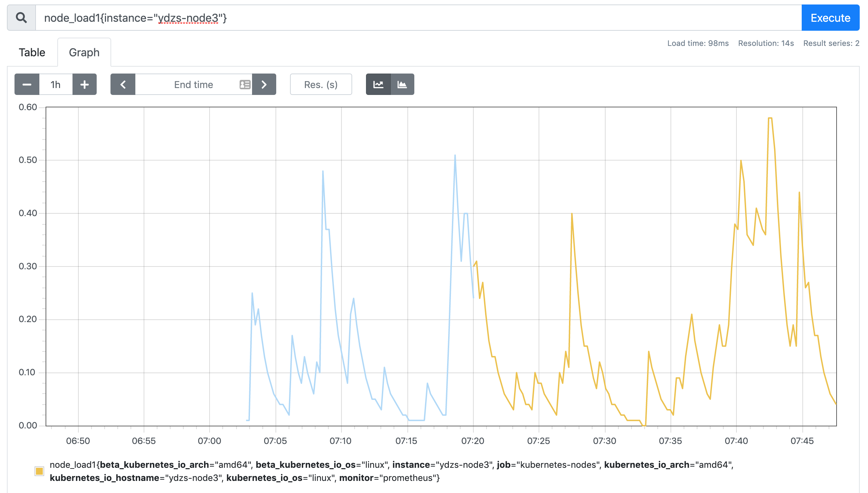The height and width of the screenshot is (493, 868).
Task: Click the Res. seconds dropdown selector
Action: coord(321,84)
